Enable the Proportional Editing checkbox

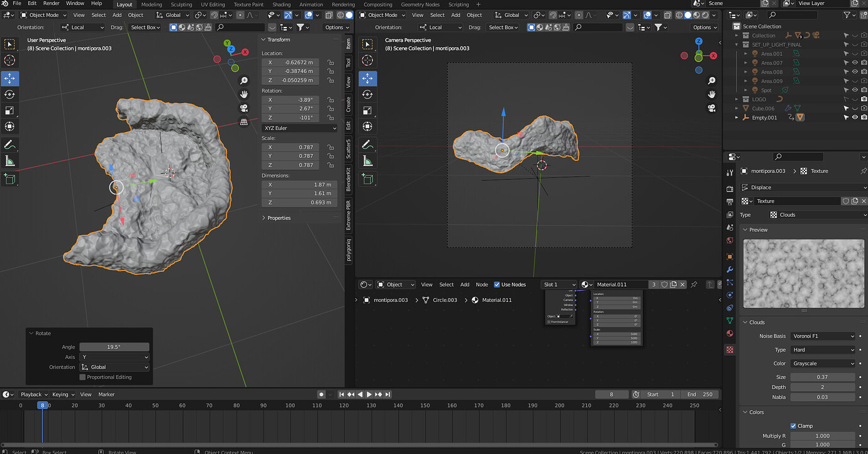pos(82,377)
